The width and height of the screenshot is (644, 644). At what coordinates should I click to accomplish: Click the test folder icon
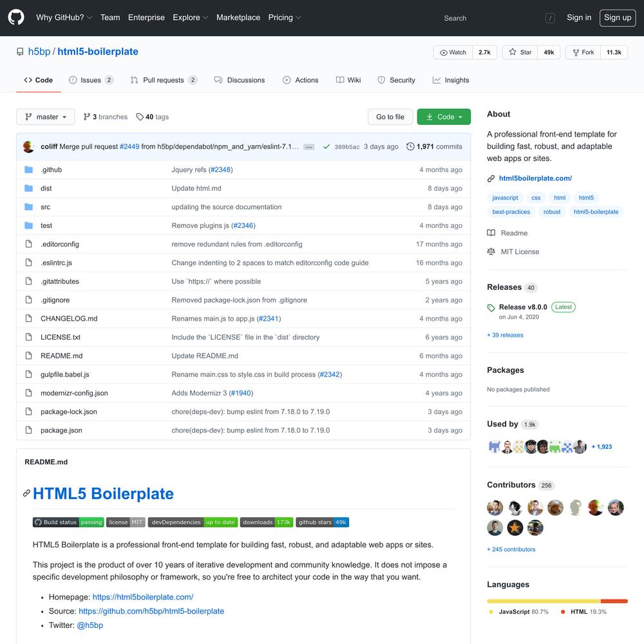(28, 225)
